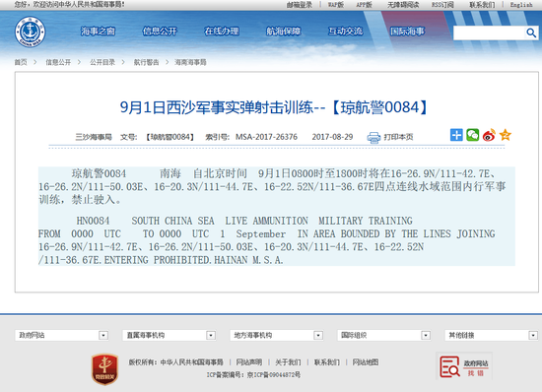Click the English notice line HN0084 SOUTH CHINA SEA
Screen dimensions: 542x392
point(244,221)
